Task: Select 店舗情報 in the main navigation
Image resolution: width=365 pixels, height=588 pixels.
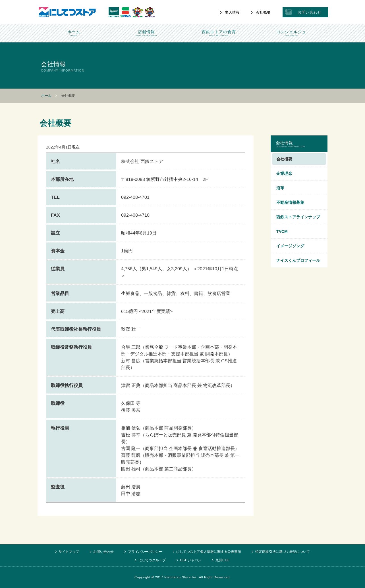Action: 146,33
